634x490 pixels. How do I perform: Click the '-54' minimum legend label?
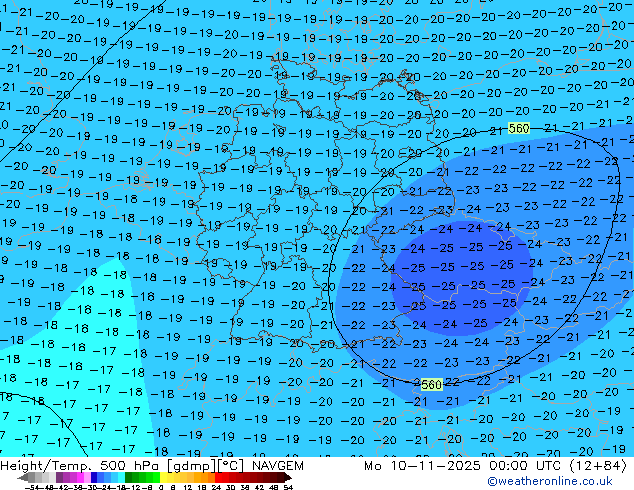click(x=32, y=488)
